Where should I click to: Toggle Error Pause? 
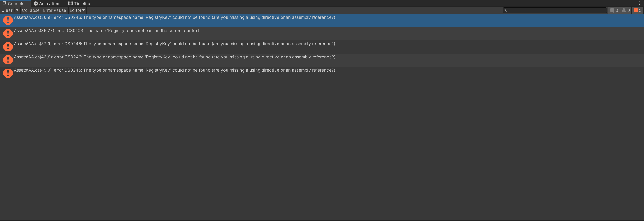55,10
